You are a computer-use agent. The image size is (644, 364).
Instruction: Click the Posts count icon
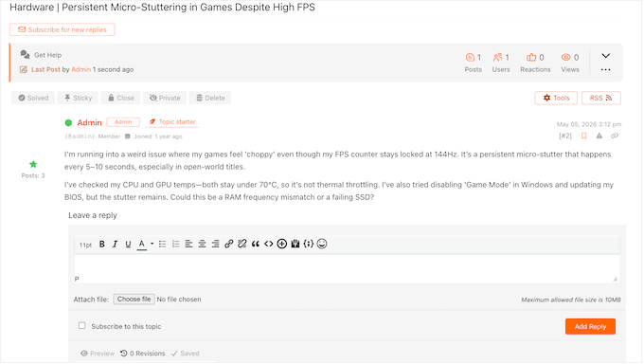point(470,58)
